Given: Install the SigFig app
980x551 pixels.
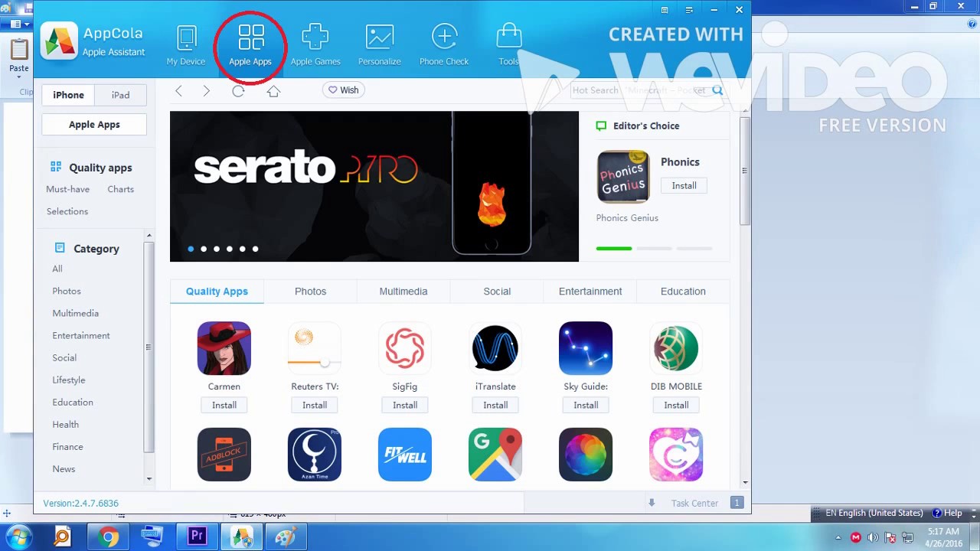Looking at the screenshot, I should [x=405, y=405].
